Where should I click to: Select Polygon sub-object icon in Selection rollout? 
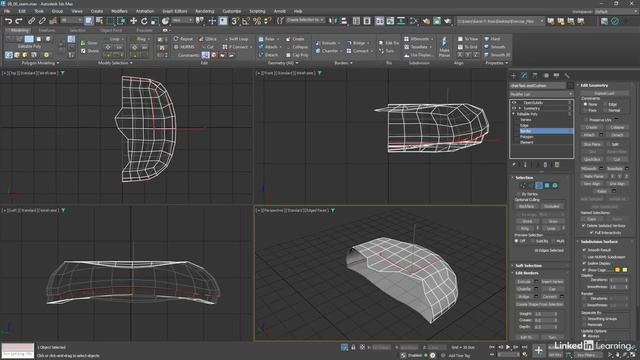tap(547, 185)
